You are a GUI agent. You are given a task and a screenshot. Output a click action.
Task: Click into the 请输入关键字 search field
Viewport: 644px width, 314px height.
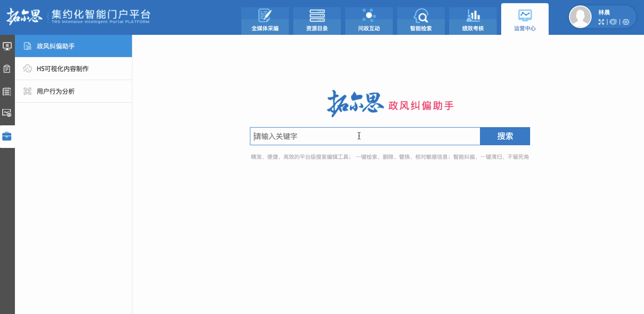point(365,136)
